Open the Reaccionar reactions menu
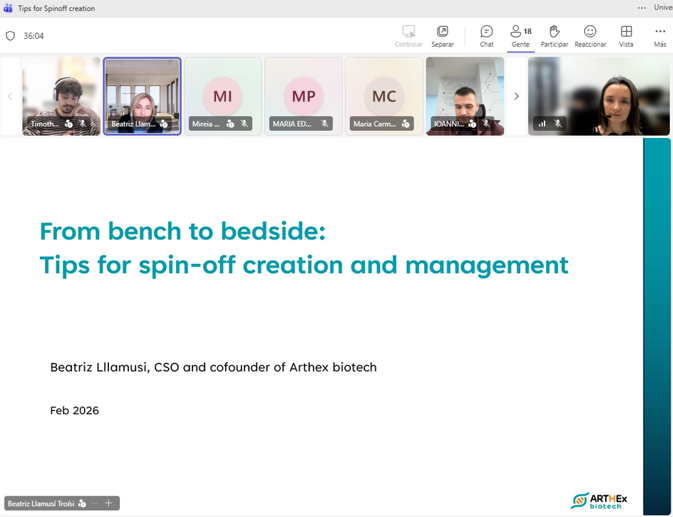The height and width of the screenshot is (517, 673). click(590, 35)
